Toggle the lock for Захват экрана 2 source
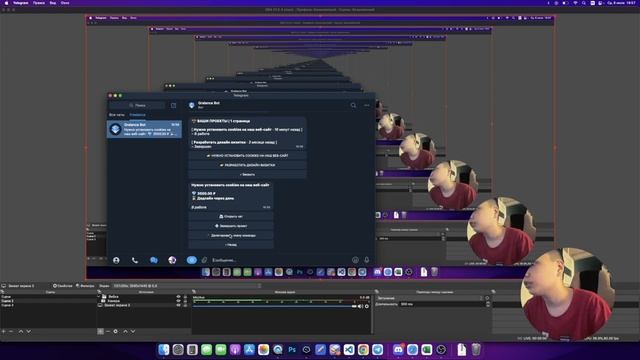Image resolution: width=640 pixels, height=360 pixels. tap(185, 305)
